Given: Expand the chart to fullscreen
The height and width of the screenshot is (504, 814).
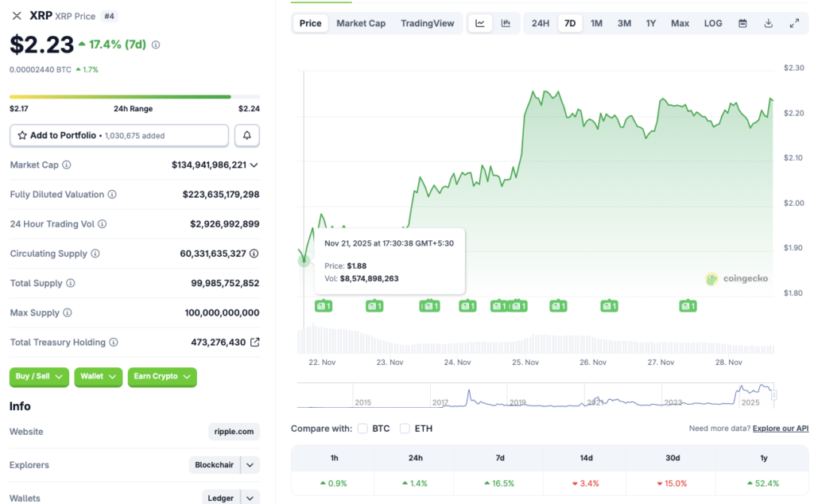Looking at the screenshot, I should (x=794, y=23).
